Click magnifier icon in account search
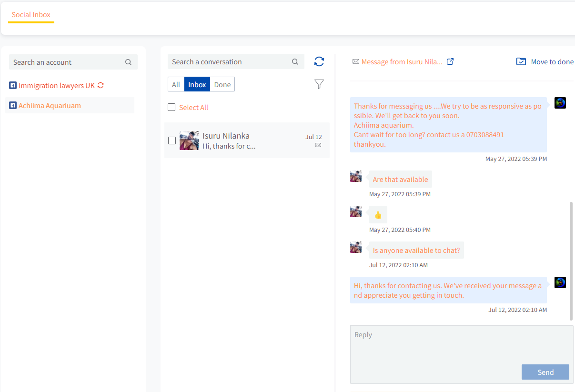Screen dimensions: 575x392 [x=128, y=62]
